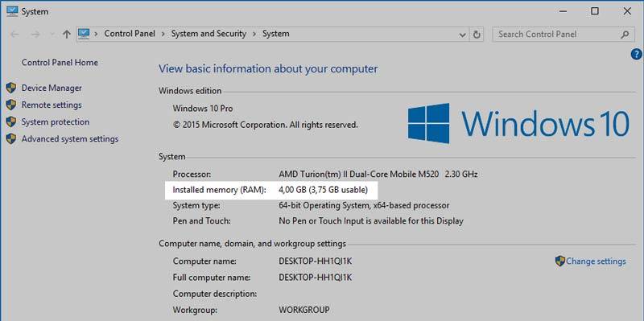Open help with the blue question mark

tap(636, 54)
